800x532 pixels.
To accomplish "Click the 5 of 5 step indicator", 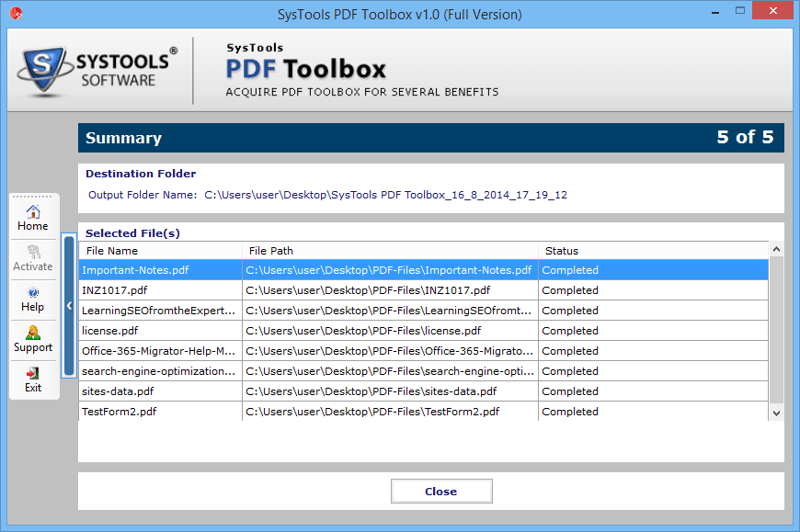I will coord(745,137).
